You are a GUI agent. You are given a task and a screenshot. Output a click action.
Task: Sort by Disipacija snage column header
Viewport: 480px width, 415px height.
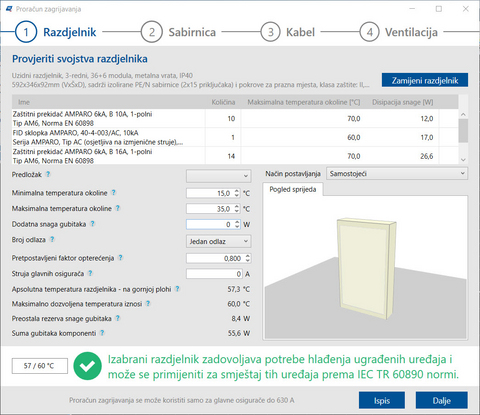click(402, 102)
